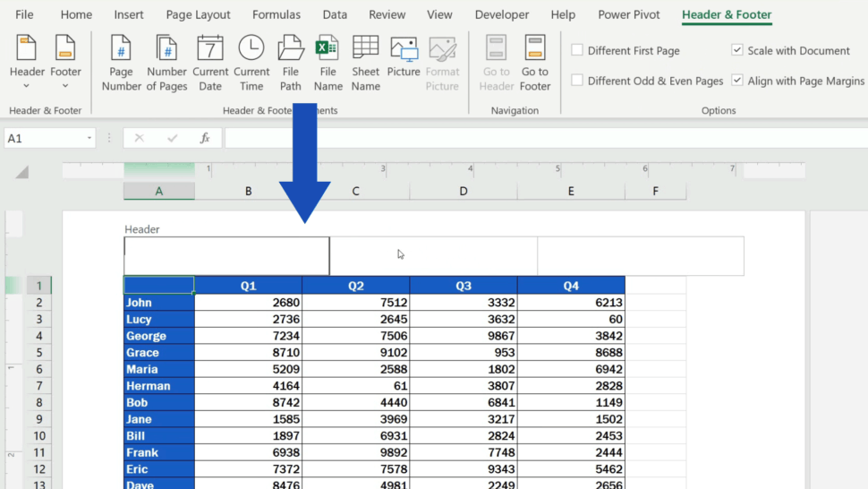Click the Q1 column heading cell
Screen dimensions: 868x489
[248, 285]
